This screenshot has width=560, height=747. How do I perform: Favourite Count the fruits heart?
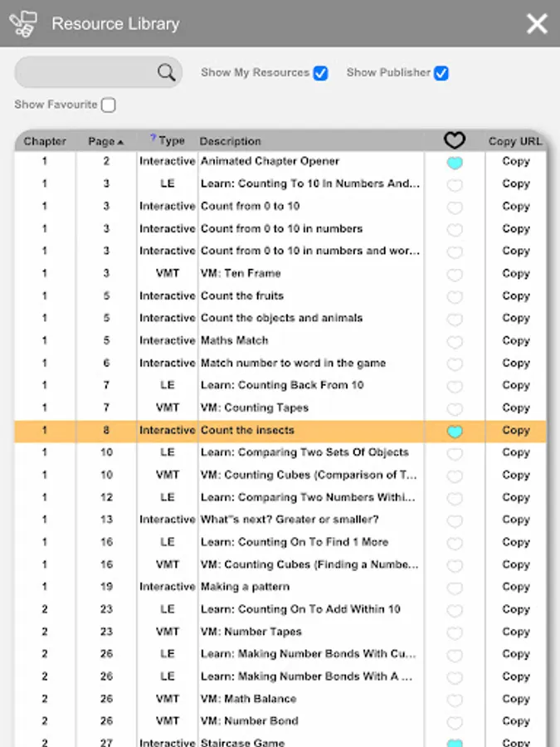click(x=455, y=297)
